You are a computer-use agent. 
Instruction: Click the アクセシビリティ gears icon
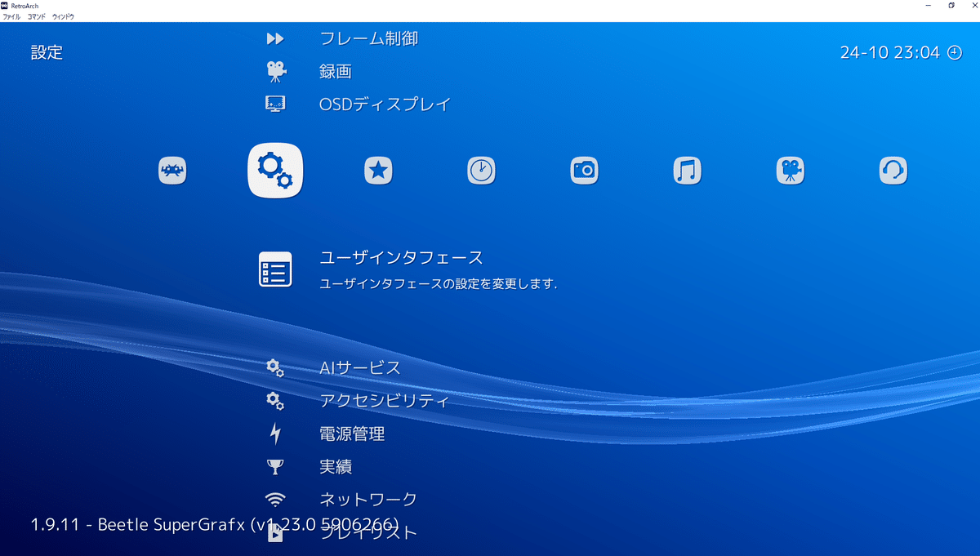275,401
